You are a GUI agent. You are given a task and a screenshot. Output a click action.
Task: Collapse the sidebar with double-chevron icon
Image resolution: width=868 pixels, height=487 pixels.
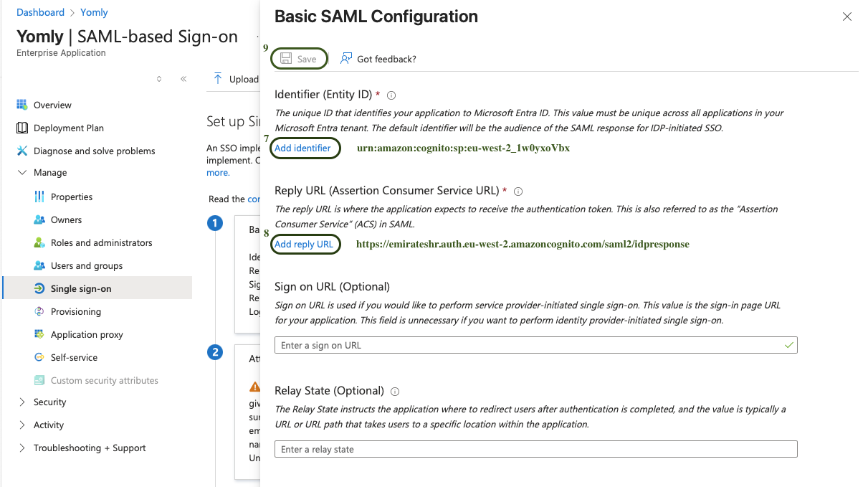coord(183,79)
